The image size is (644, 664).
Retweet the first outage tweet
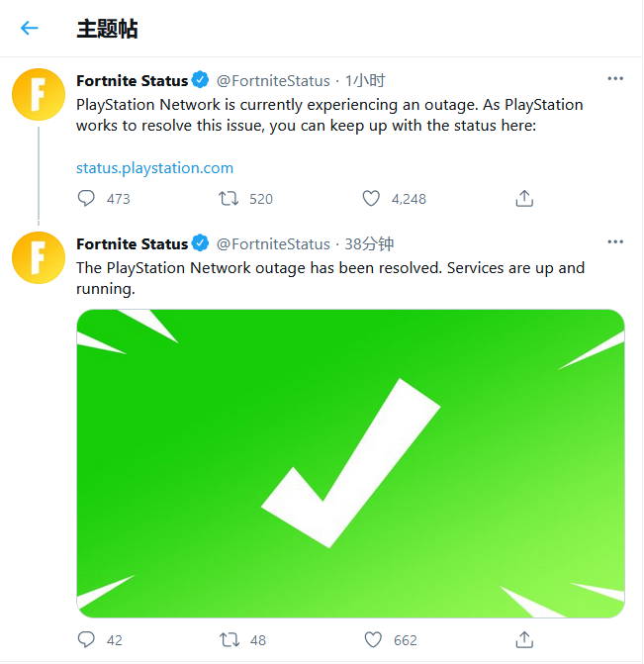[229, 199]
